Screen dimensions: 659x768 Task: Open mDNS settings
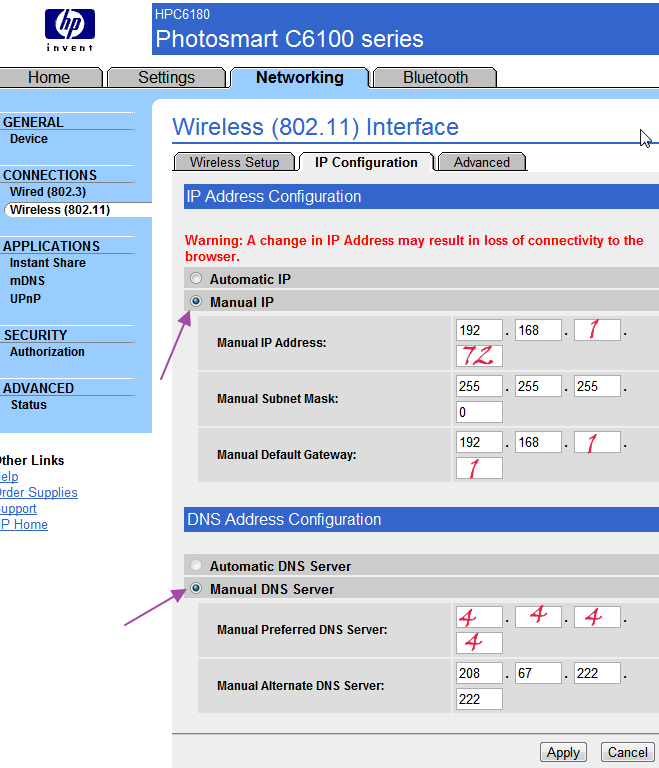(x=27, y=281)
